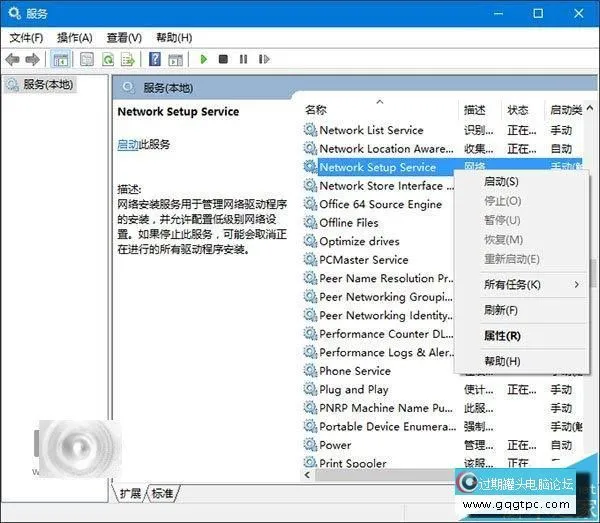
Task: Select 服务(本地) in left tree
Action: (x=47, y=85)
